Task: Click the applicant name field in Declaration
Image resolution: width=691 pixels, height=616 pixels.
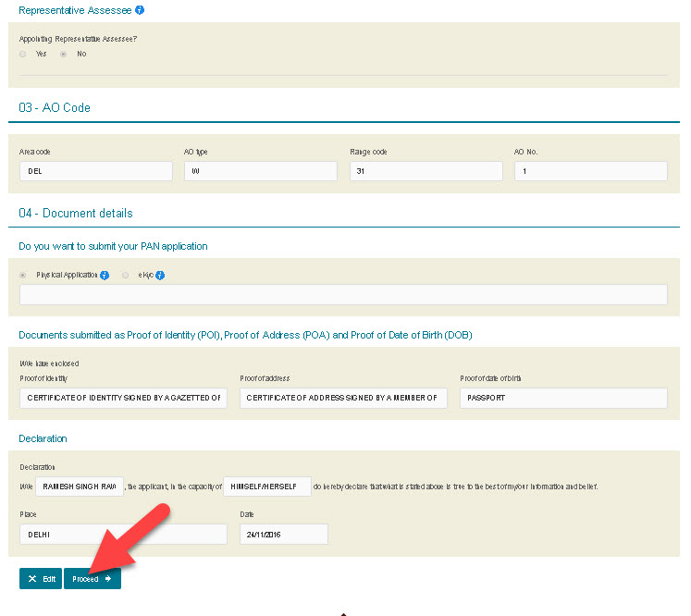Action: pos(80,487)
